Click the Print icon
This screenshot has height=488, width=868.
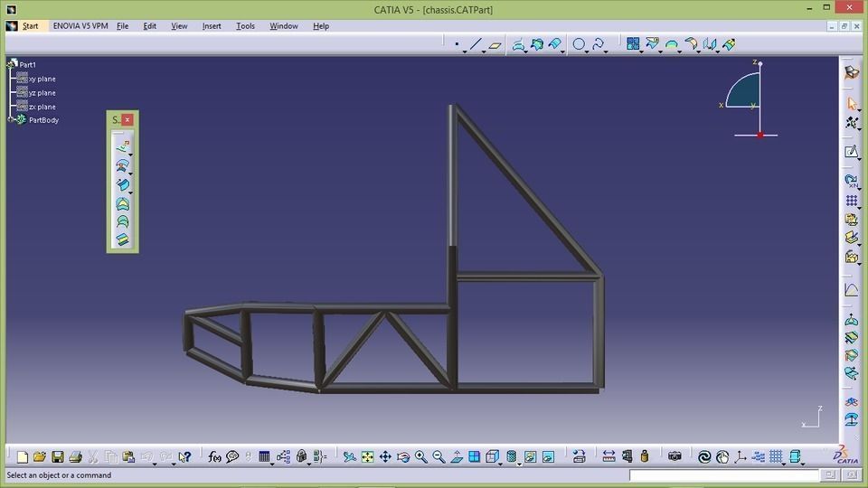click(75, 456)
